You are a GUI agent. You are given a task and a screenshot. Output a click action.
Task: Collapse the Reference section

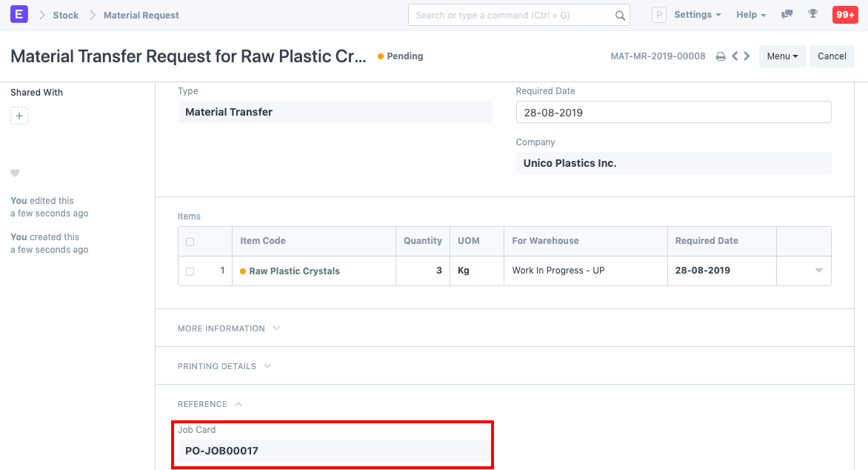[210, 404]
